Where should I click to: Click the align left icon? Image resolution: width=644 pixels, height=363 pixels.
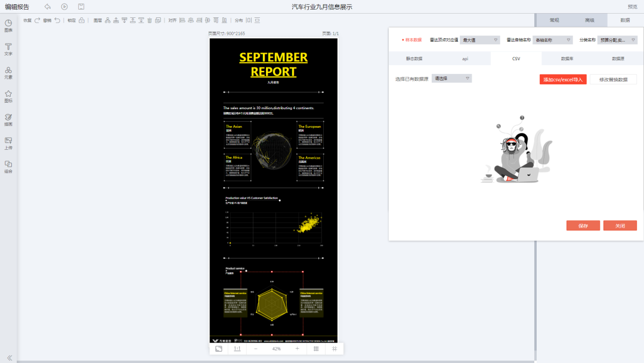coord(182,20)
